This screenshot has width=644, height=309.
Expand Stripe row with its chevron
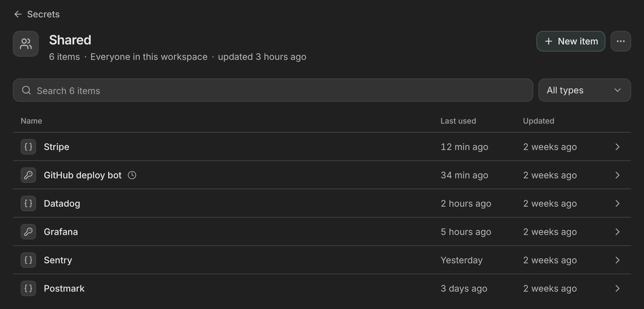click(x=618, y=147)
